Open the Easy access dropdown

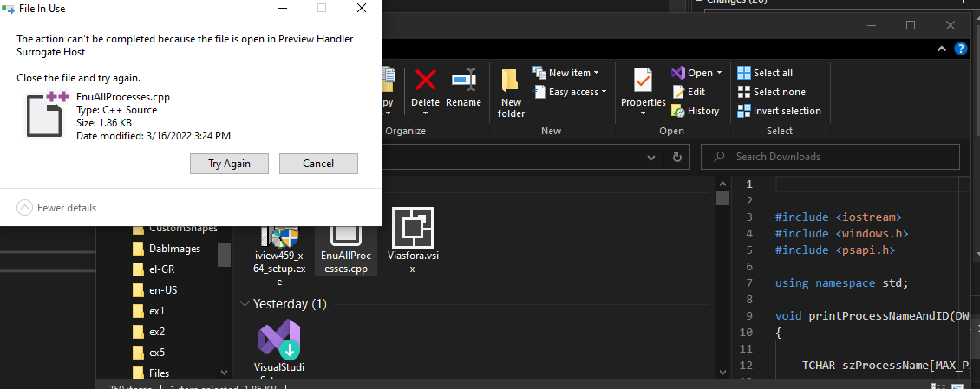point(570,92)
